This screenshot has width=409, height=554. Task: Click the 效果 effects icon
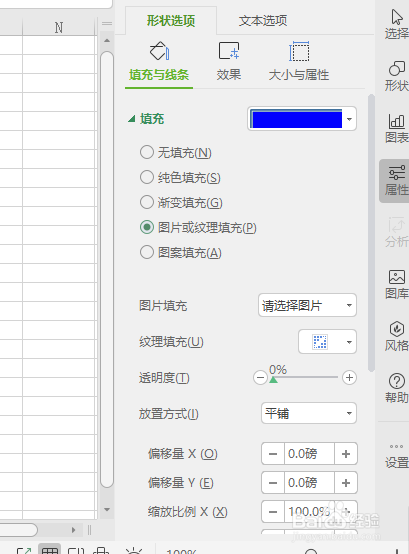[x=229, y=51]
